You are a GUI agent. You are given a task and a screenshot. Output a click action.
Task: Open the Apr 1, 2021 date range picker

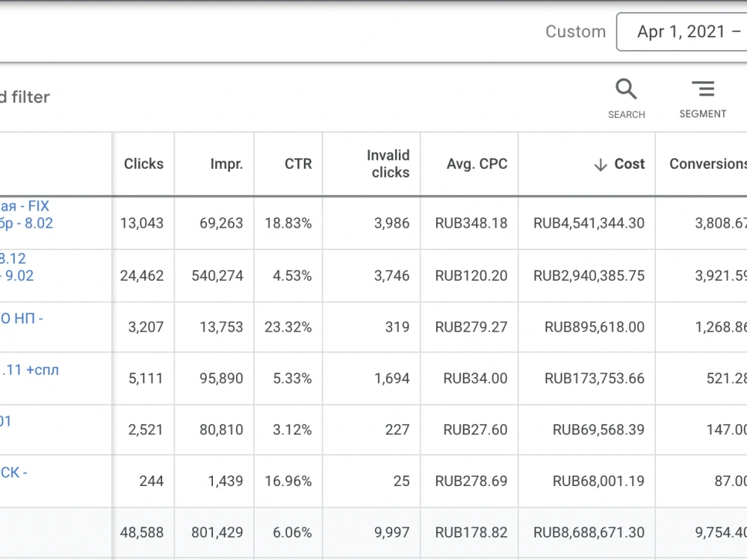tap(682, 32)
